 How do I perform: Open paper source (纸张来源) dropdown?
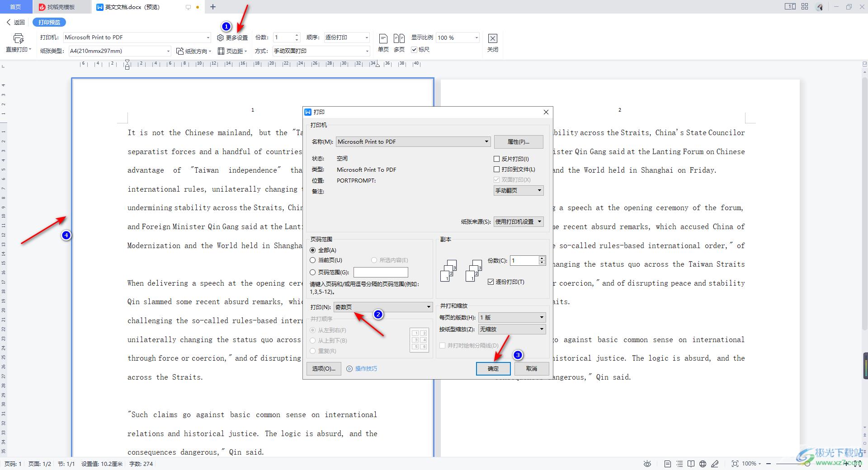click(519, 221)
